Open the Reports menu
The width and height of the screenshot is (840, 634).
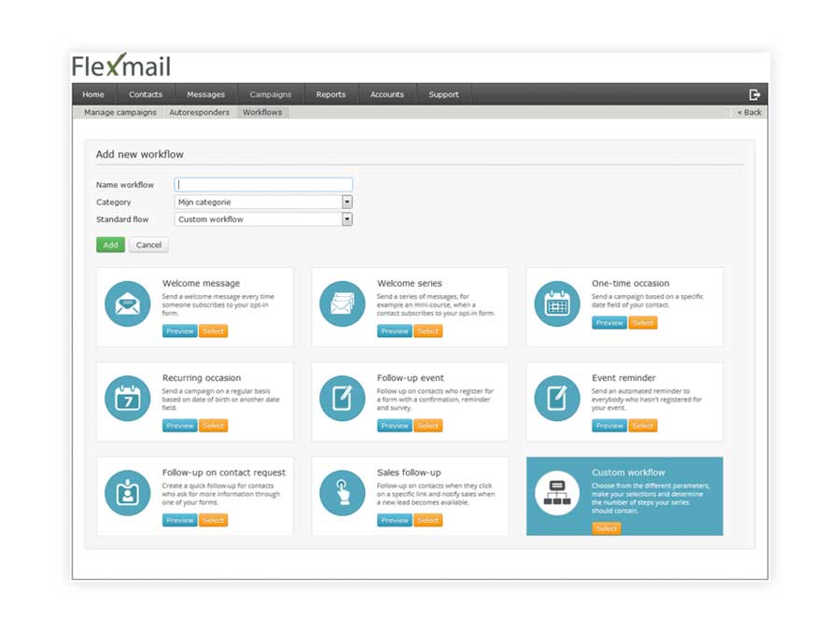[330, 94]
